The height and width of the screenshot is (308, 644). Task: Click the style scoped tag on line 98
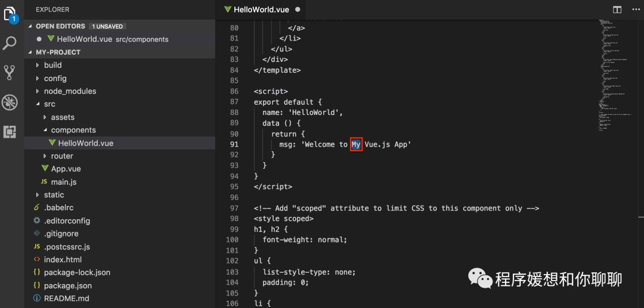click(284, 219)
